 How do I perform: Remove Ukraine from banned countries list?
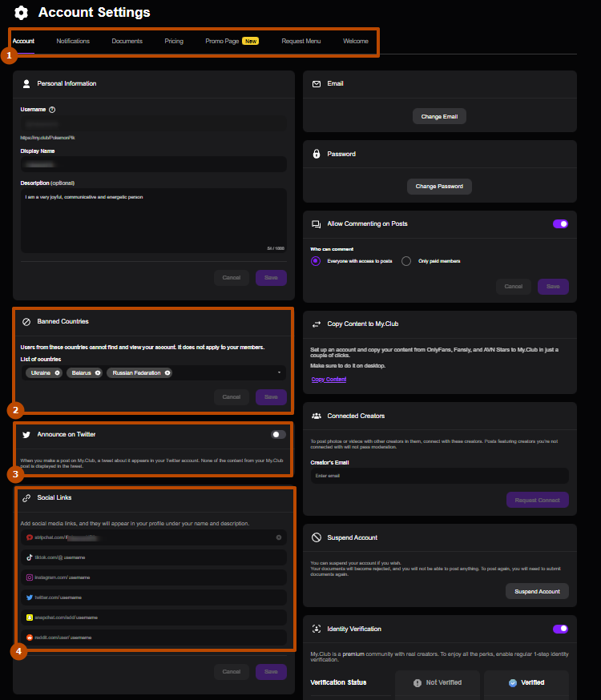[58, 373]
